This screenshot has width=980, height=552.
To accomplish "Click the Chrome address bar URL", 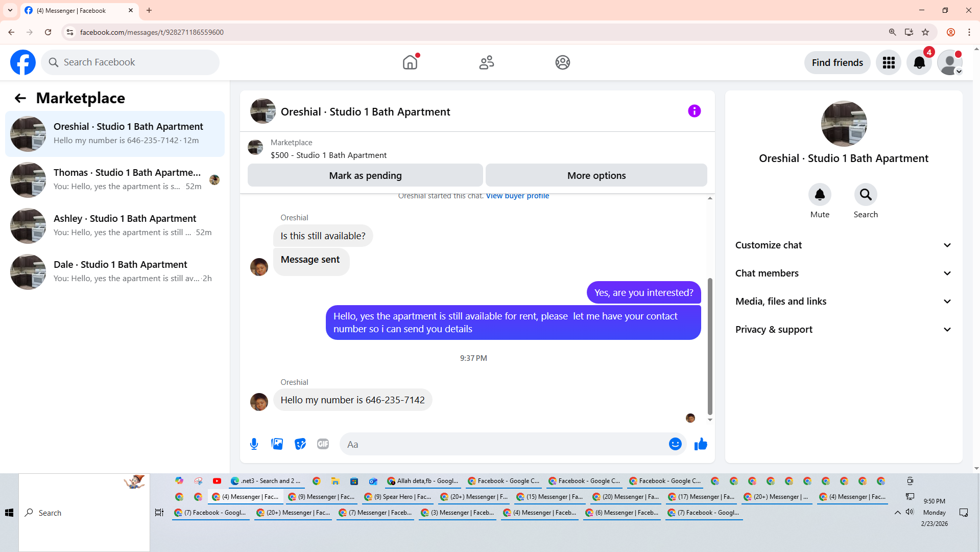I will pyautogui.click(x=152, y=32).
